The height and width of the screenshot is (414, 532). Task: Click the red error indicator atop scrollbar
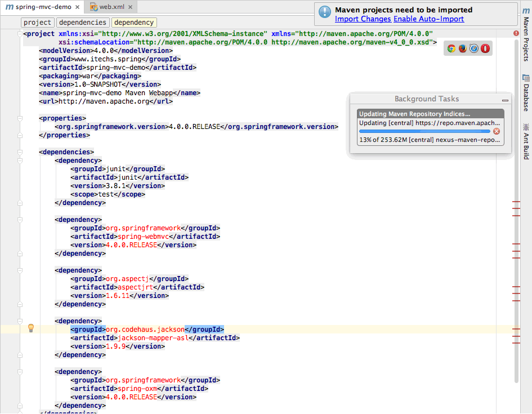(x=516, y=33)
